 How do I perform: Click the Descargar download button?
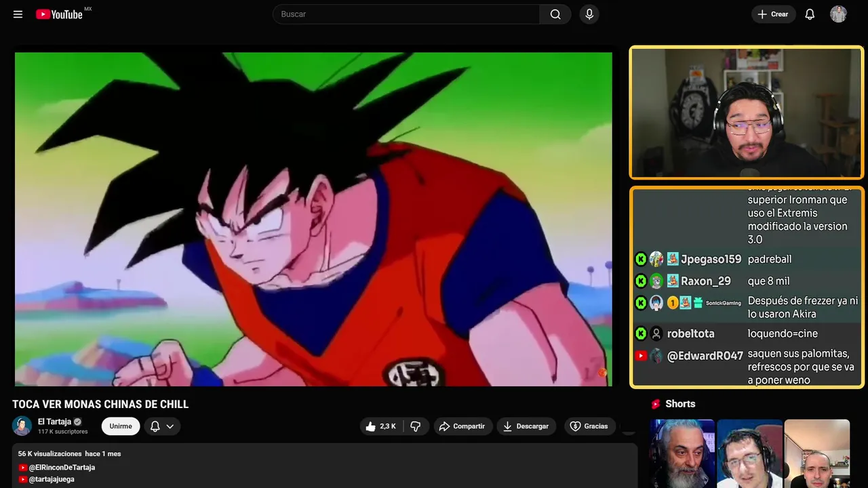(x=526, y=426)
